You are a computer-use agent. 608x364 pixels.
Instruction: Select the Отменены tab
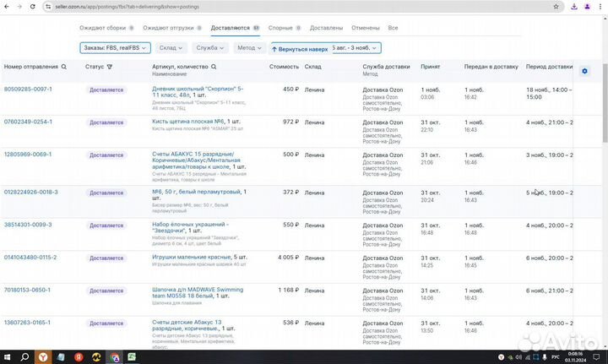pos(367,28)
